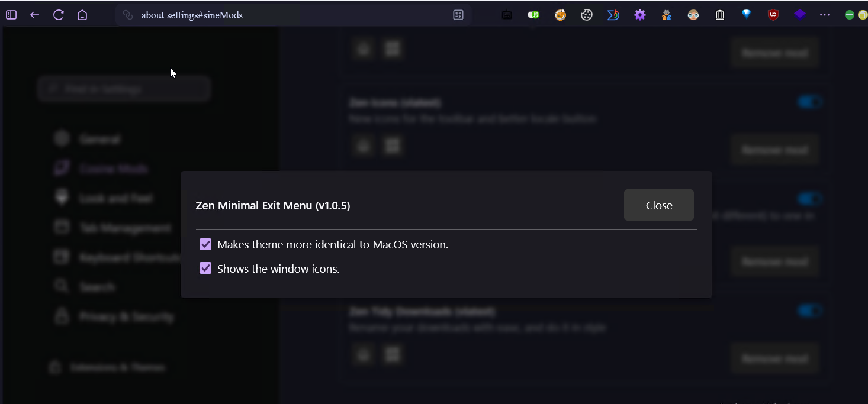Click the museum building extension icon
Screen dimensions: 868x404
click(720, 15)
